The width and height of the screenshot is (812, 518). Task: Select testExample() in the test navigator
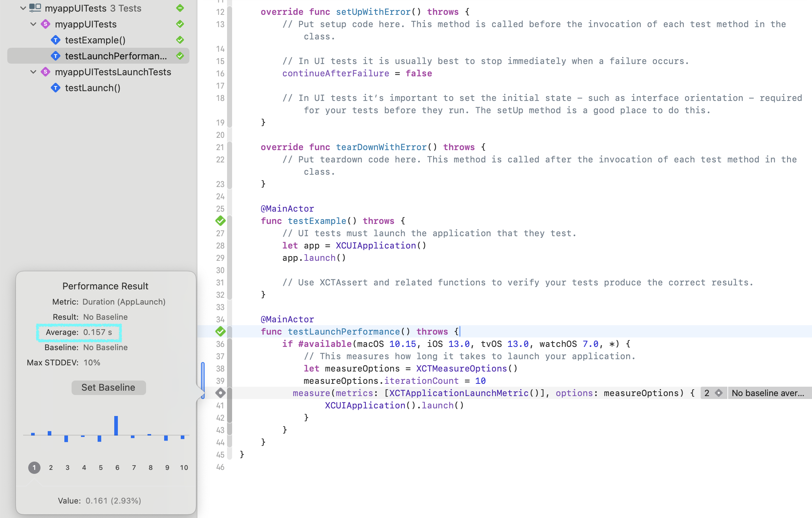(x=95, y=40)
